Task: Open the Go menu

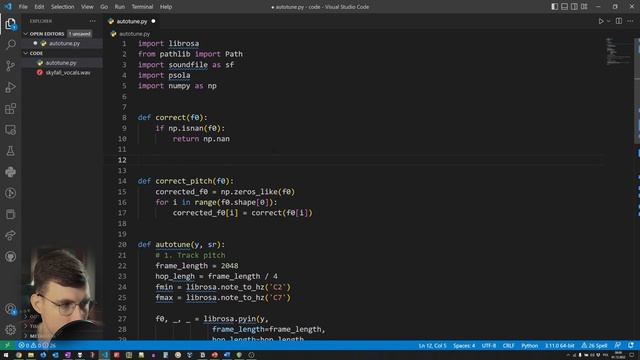Action: (x=104, y=7)
